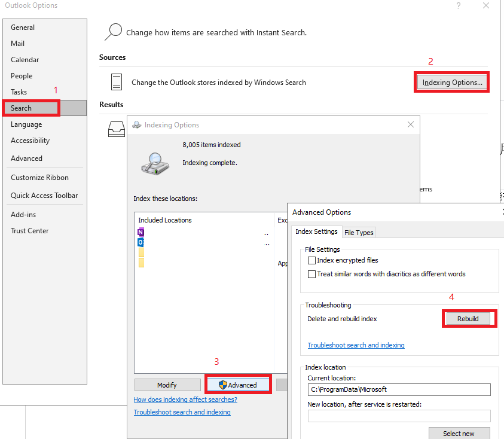The image size is (504, 439).
Task: Open Troubleshoot link in Advanced Options
Action: (356, 345)
